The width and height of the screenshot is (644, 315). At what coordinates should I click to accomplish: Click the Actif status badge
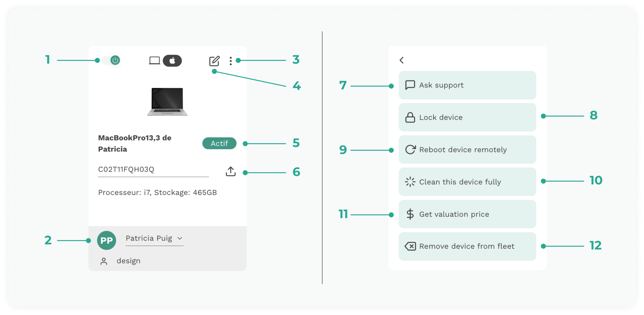[219, 143]
